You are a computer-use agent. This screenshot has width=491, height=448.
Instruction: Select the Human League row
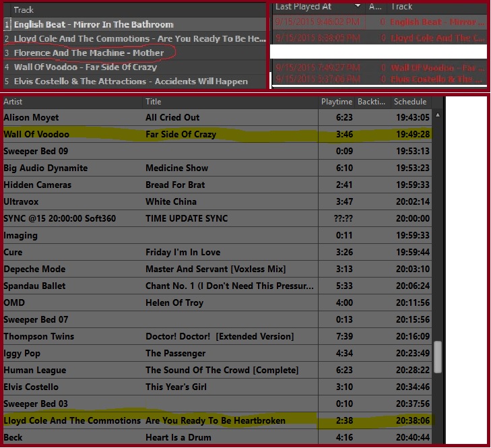click(x=218, y=370)
